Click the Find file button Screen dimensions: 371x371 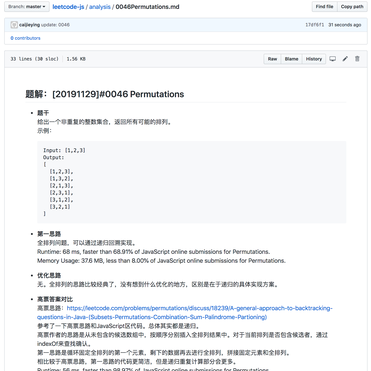(x=324, y=7)
